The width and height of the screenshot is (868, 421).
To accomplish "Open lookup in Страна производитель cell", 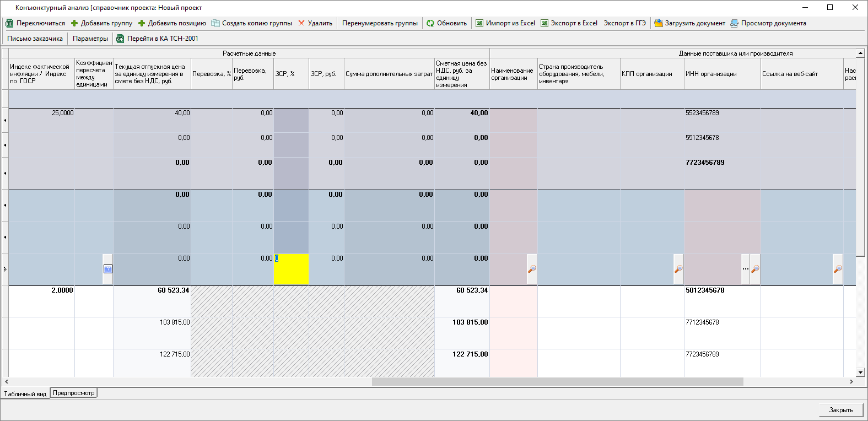I will point(678,269).
